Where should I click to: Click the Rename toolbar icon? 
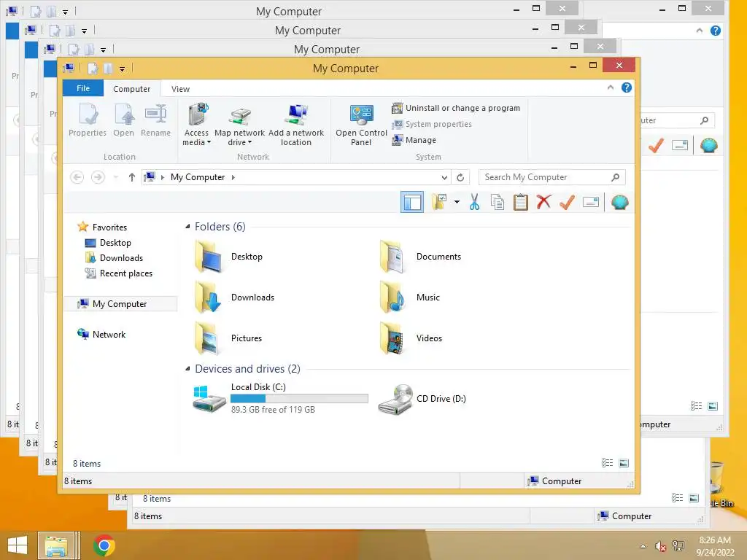click(x=590, y=202)
